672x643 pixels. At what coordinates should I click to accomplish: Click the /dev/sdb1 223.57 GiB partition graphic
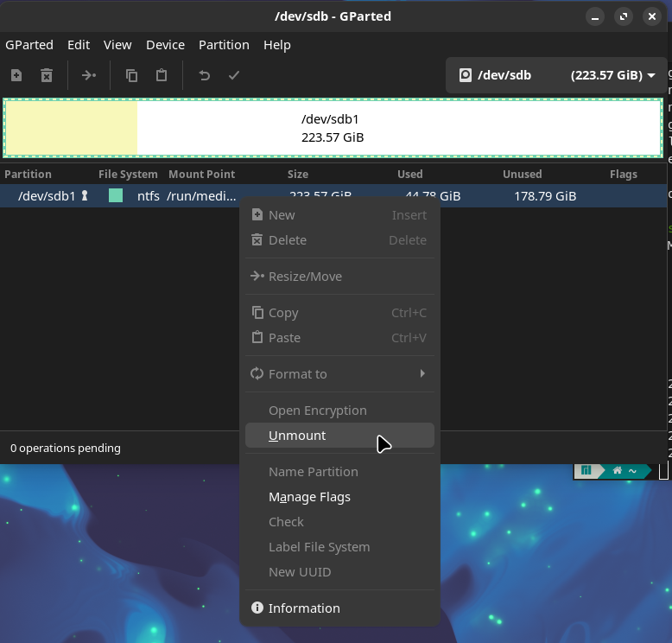point(333,128)
